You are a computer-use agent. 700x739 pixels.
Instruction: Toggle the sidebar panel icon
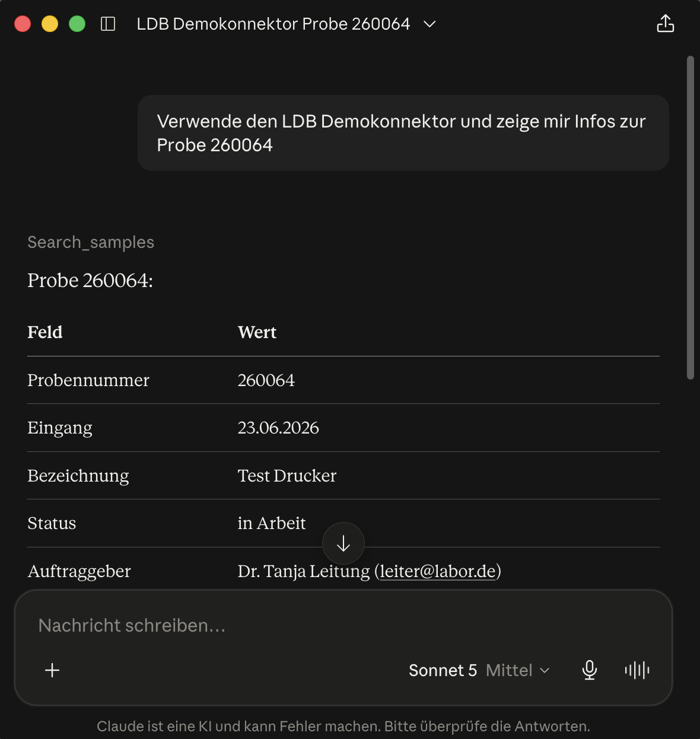tap(108, 24)
